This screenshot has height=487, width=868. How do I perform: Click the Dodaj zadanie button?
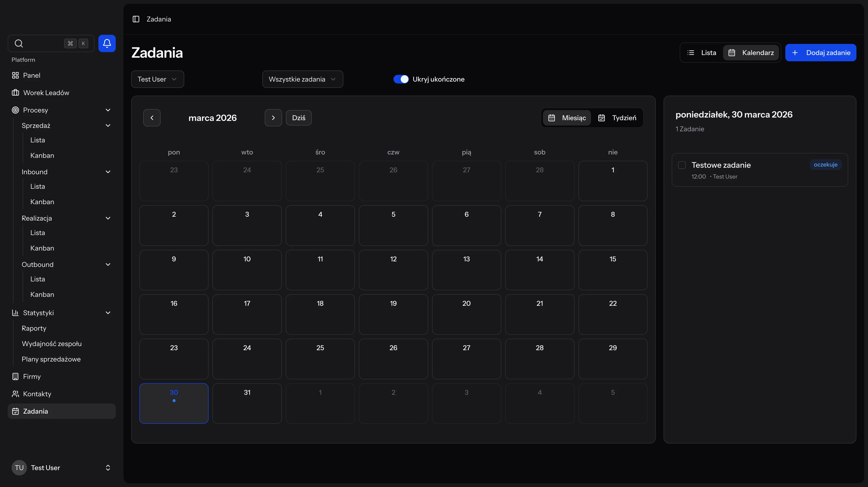pos(821,53)
